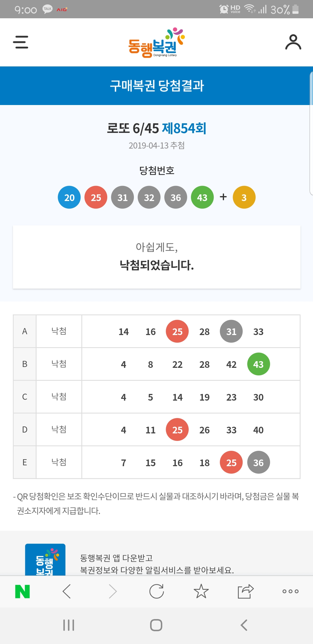The image size is (313, 644).
Task: Tap the yellow bonus ball 3
Action: point(244,197)
